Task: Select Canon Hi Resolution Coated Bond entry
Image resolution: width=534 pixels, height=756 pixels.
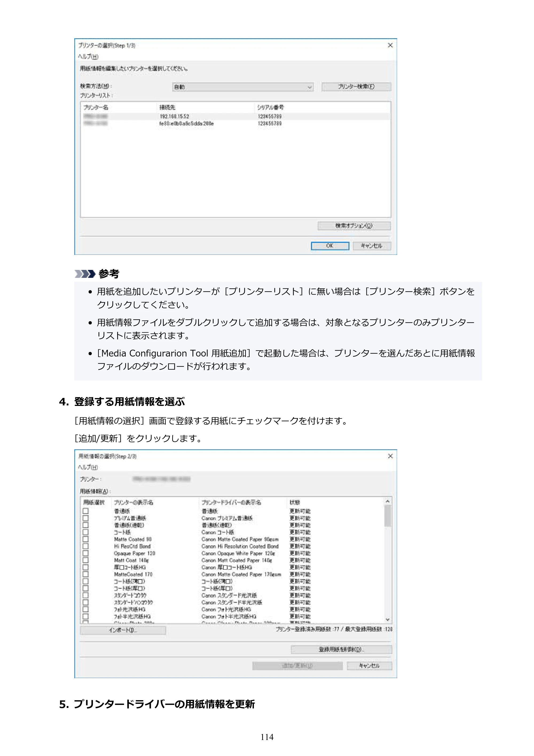Action: click(240, 546)
